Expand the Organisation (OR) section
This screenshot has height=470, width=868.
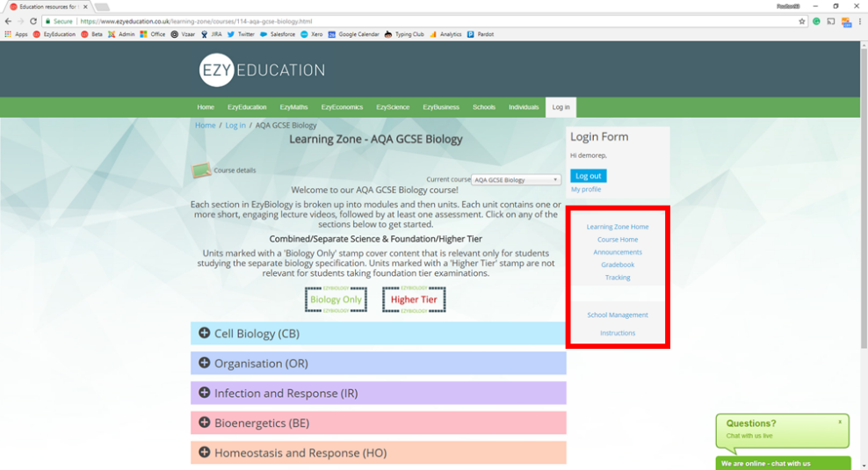tap(378, 363)
